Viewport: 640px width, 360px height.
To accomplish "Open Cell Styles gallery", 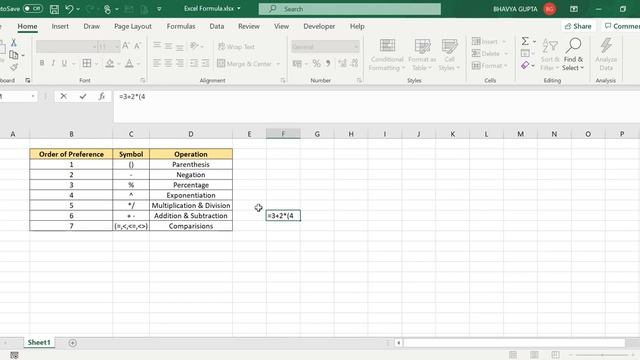I will coord(449,55).
